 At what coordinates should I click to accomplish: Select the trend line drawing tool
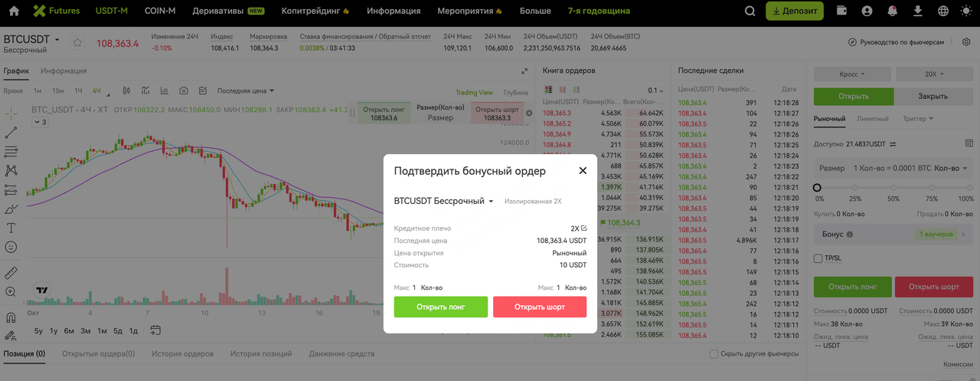[x=11, y=133]
